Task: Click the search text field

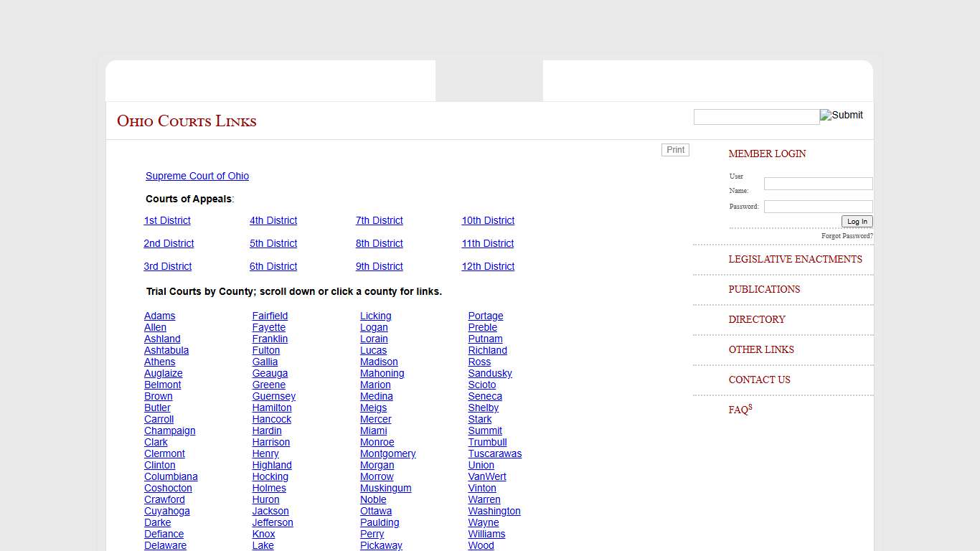Action: click(x=756, y=117)
